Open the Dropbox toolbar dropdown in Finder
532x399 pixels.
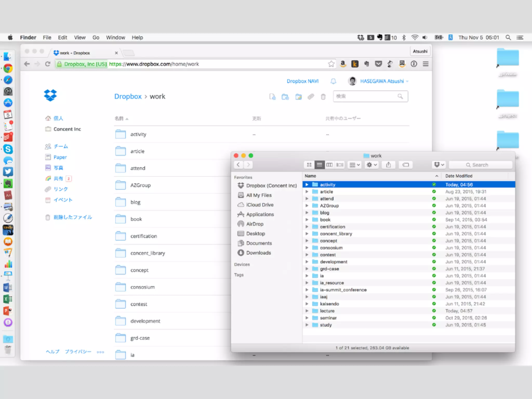(439, 165)
